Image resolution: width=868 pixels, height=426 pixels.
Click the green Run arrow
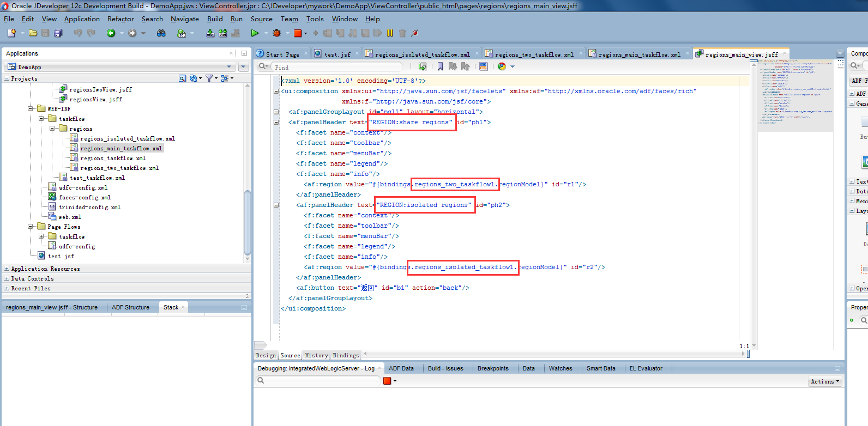pyautogui.click(x=255, y=33)
